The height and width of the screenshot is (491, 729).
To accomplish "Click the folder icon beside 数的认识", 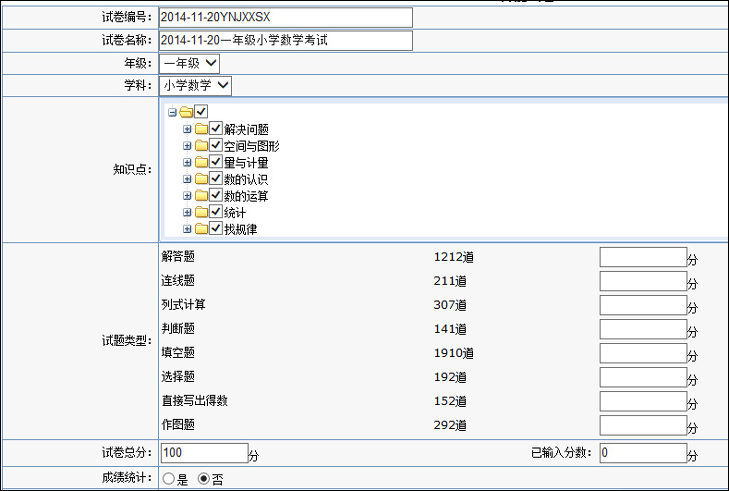I will point(201,179).
